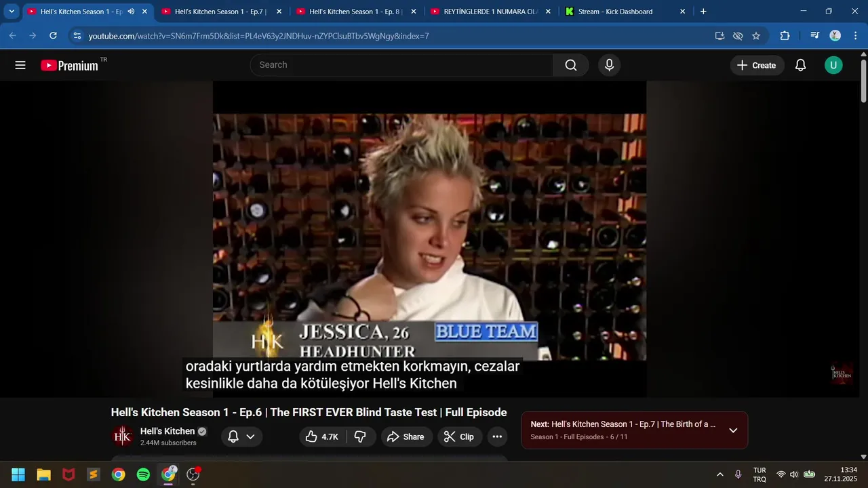Switch to Stream - Kick Dashboard tab
Viewport: 868px width, 488px height.
[x=625, y=12]
